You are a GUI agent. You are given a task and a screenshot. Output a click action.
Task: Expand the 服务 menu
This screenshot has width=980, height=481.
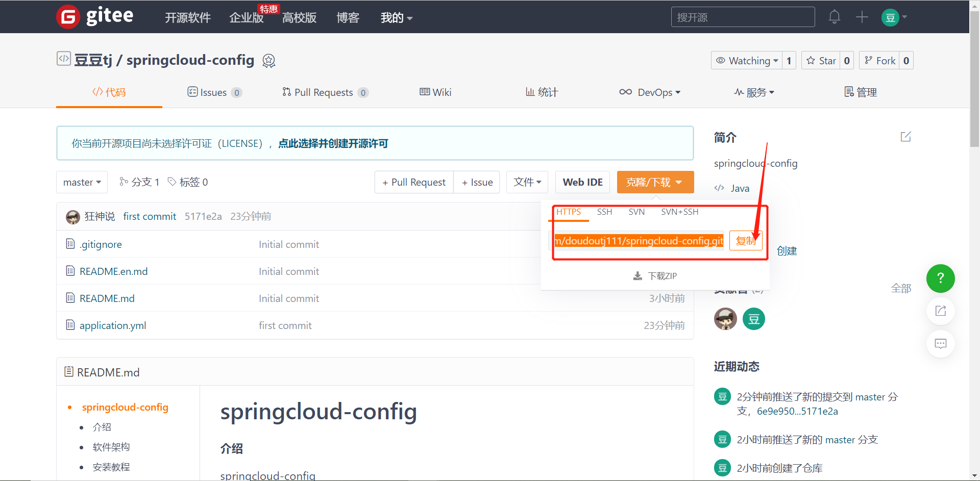(754, 92)
